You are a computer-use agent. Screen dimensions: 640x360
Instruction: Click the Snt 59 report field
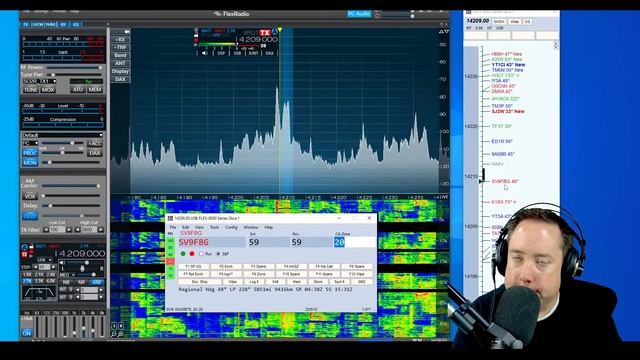[x=269, y=242]
